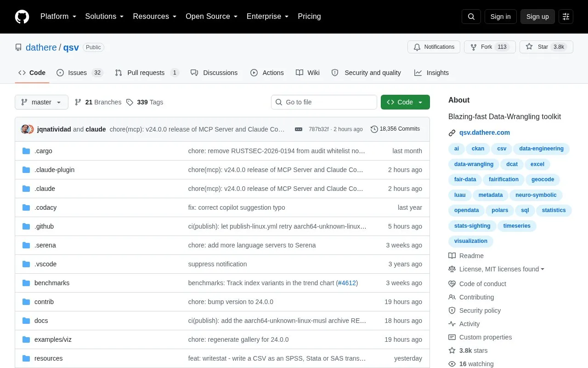Open the Wiki tab
This screenshot has width=588, height=368.
(x=308, y=73)
